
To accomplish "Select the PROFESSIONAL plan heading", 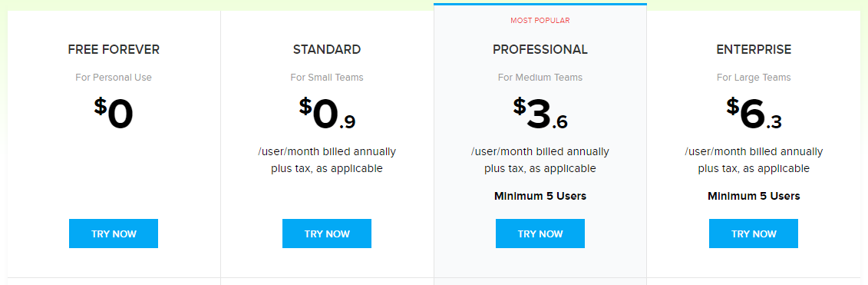I will point(540,49).
